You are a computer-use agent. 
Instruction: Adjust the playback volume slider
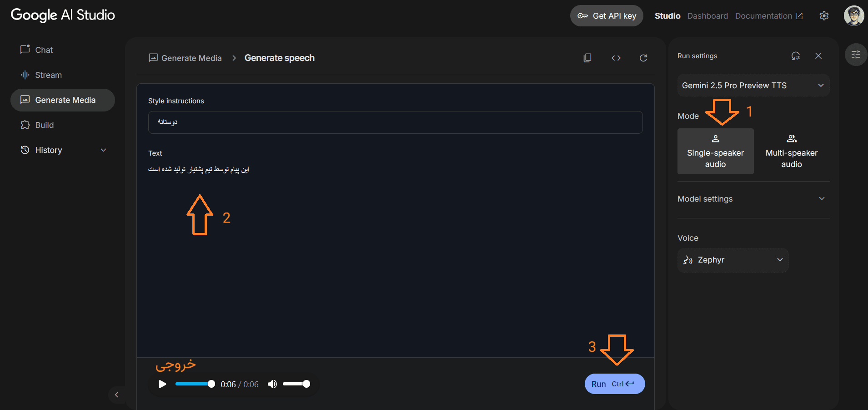pos(296,384)
